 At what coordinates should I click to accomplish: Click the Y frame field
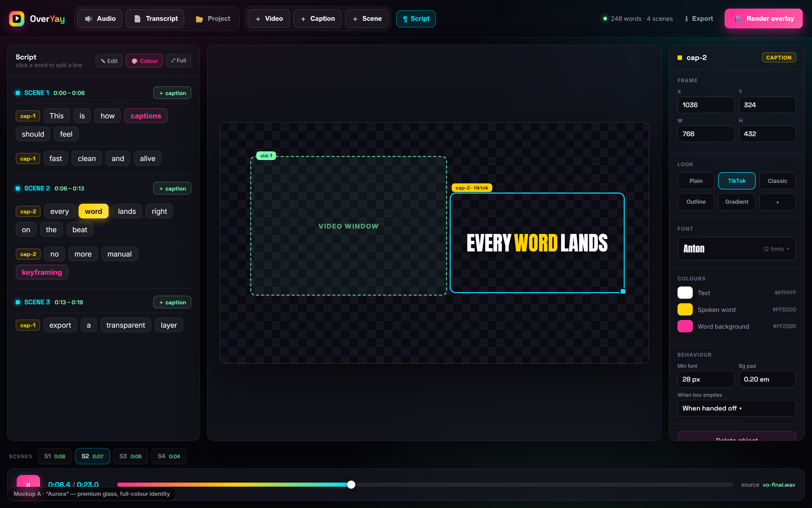(x=767, y=105)
